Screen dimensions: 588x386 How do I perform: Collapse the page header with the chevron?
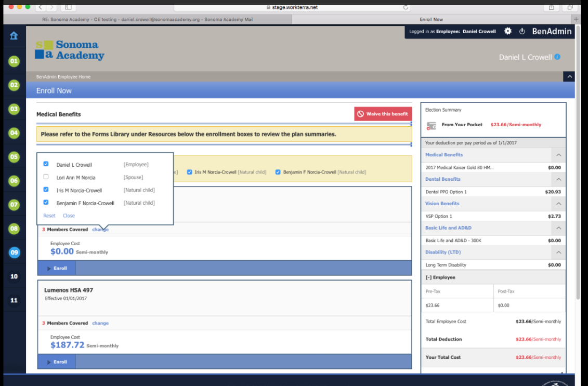coord(569,76)
